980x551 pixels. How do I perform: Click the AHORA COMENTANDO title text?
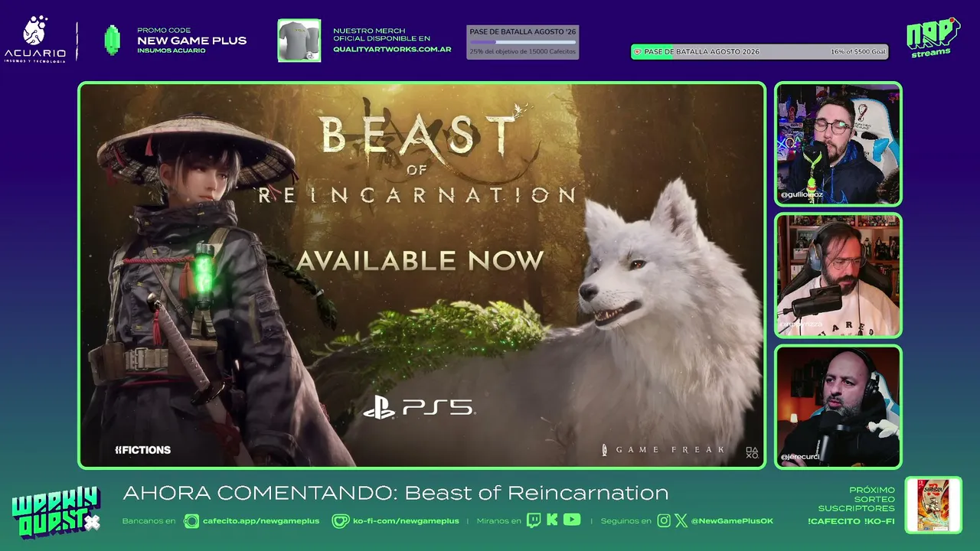pyautogui.click(x=395, y=493)
